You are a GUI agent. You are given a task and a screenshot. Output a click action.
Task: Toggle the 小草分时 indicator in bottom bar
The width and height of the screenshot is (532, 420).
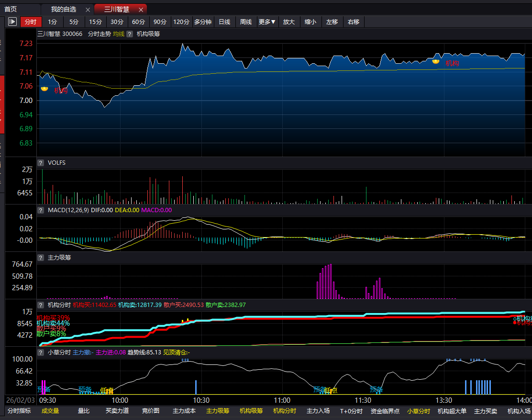point(419,411)
